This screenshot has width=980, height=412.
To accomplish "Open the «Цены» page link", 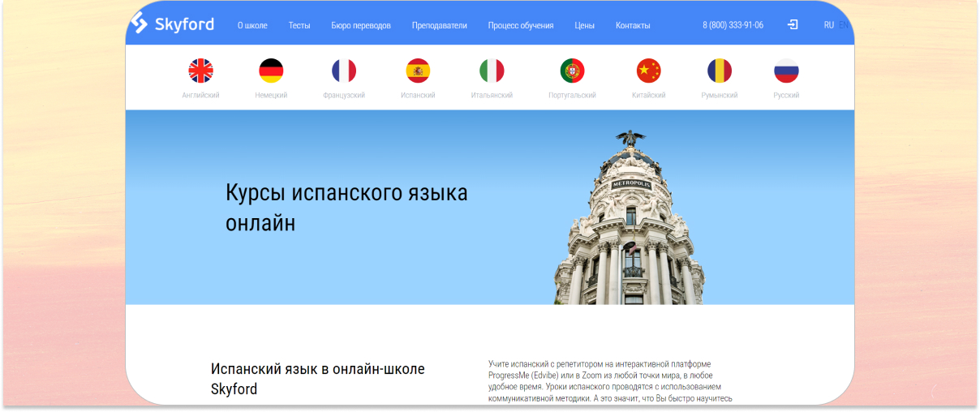I will pyautogui.click(x=584, y=25).
